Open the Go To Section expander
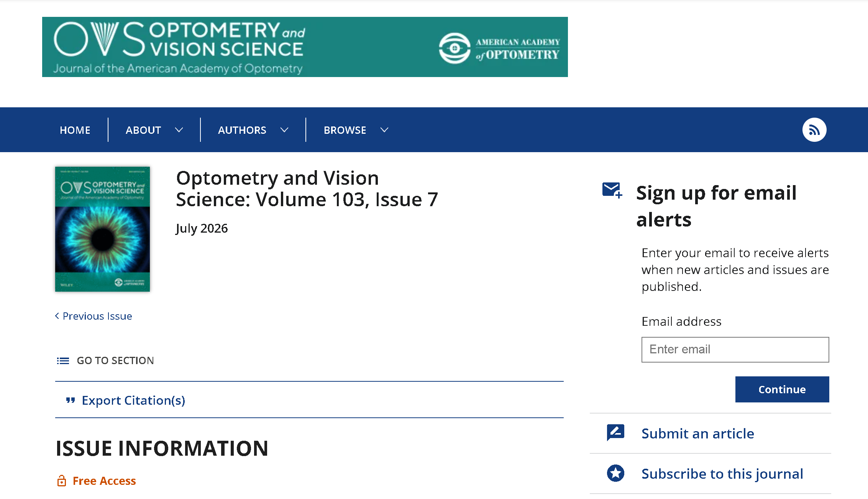The width and height of the screenshot is (868, 499). click(x=105, y=361)
